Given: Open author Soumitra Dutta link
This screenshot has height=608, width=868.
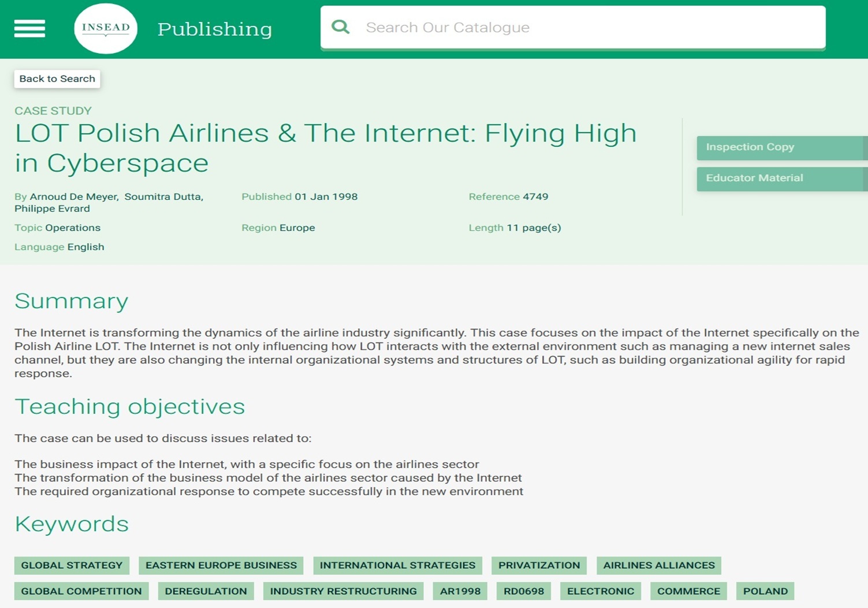Looking at the screenshot, I should 163,197.
